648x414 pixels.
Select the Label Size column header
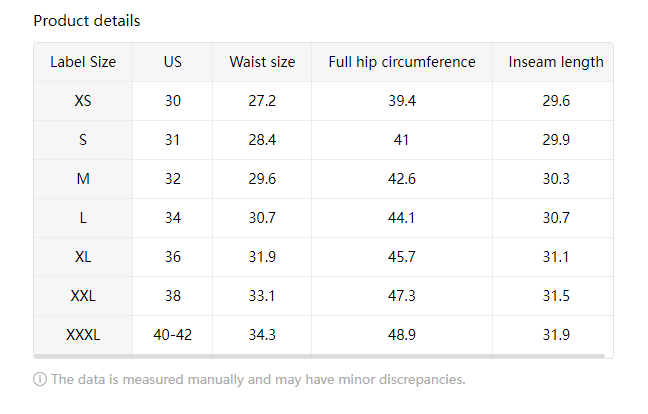(x=83, y=62)
